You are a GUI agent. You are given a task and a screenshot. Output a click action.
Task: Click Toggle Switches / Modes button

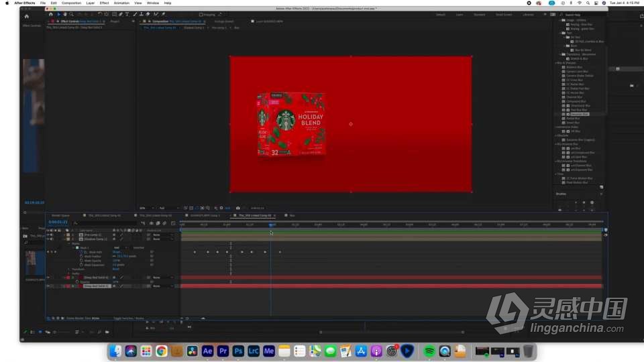pos(129,318)
